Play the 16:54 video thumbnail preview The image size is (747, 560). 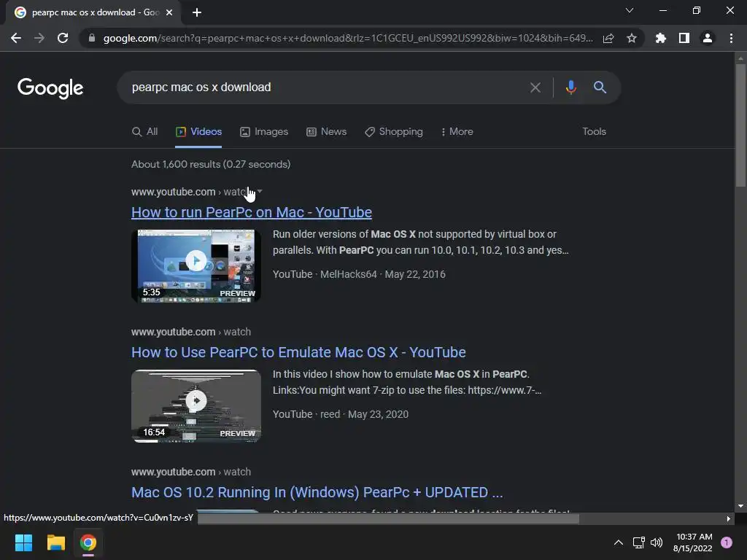coord(196,405)
